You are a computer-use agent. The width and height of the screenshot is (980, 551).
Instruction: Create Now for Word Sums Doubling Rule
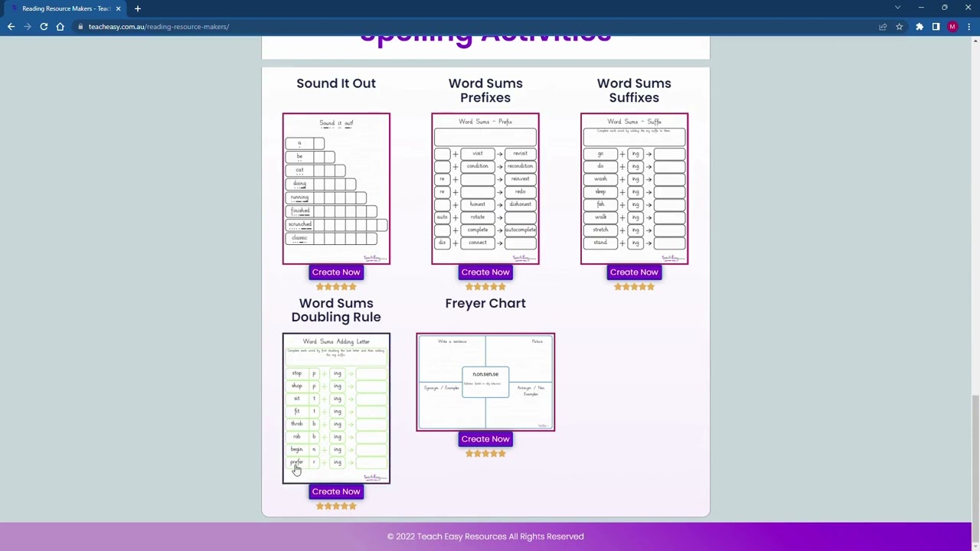tap(336, 492)
